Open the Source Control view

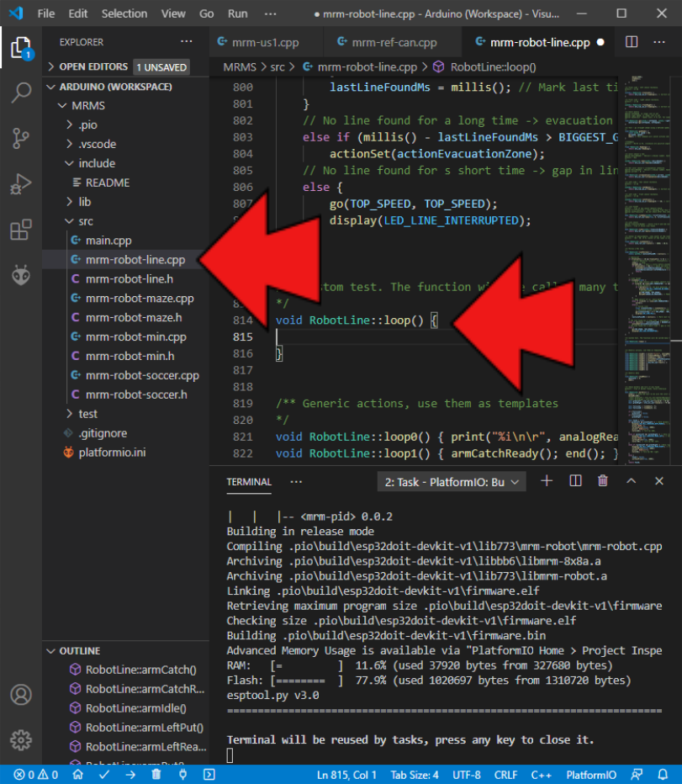(21, 139)
